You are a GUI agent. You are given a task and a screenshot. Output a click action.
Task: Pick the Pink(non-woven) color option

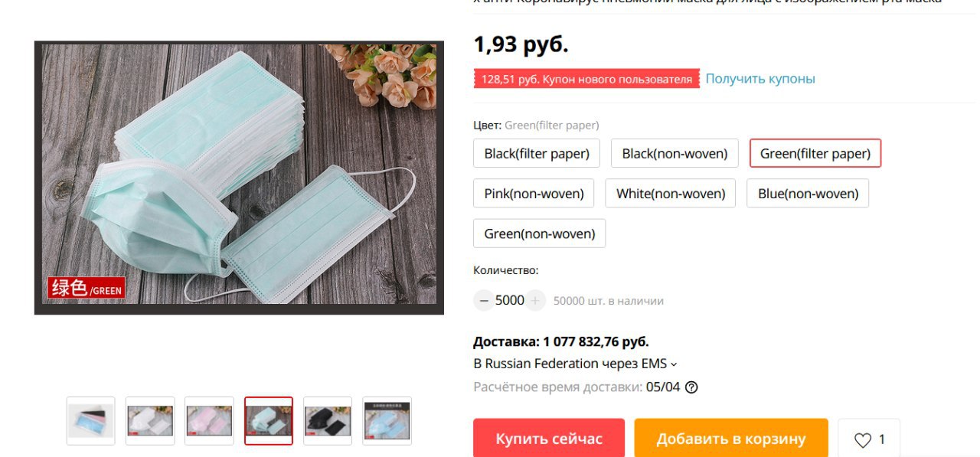[534, 193]
